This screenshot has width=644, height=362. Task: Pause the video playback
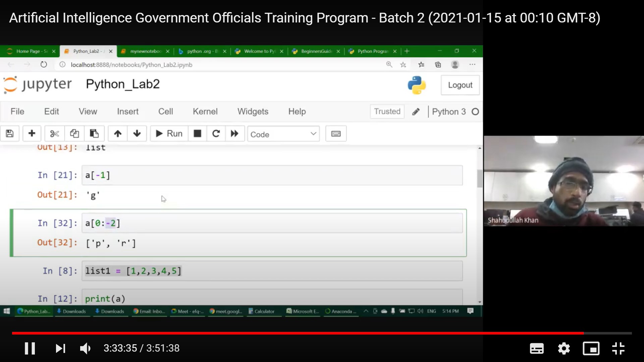tap(30, 349)
